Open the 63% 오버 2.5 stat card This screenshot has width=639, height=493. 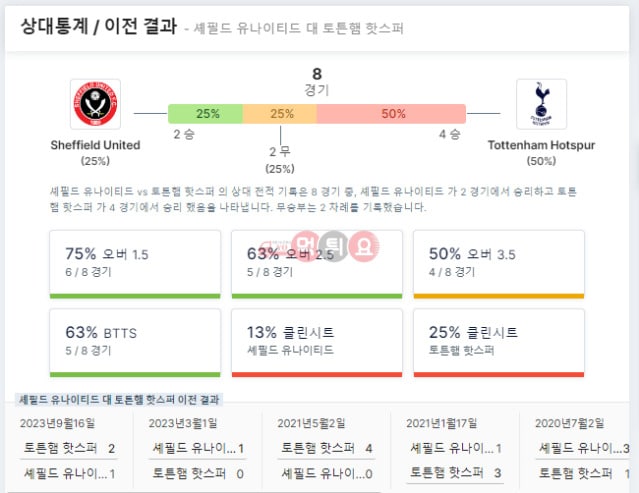click(x=317, y=264)
